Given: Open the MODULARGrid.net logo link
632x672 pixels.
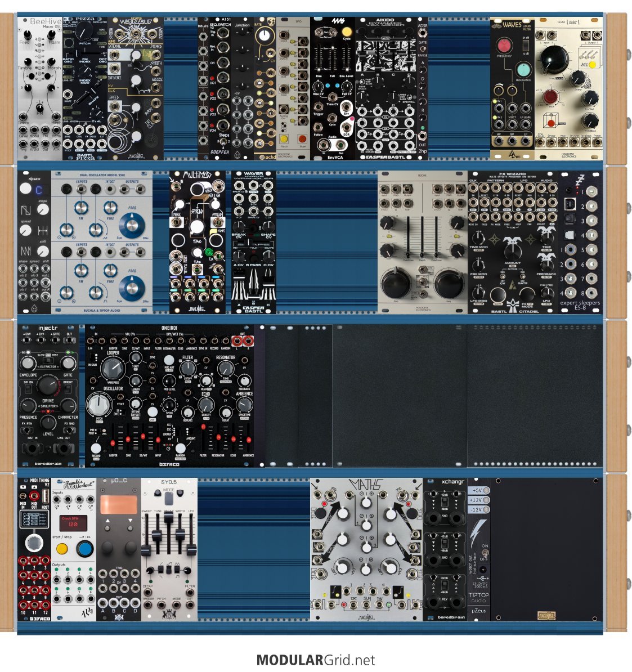Looking at the screenshot, I should tap(316, 660).
